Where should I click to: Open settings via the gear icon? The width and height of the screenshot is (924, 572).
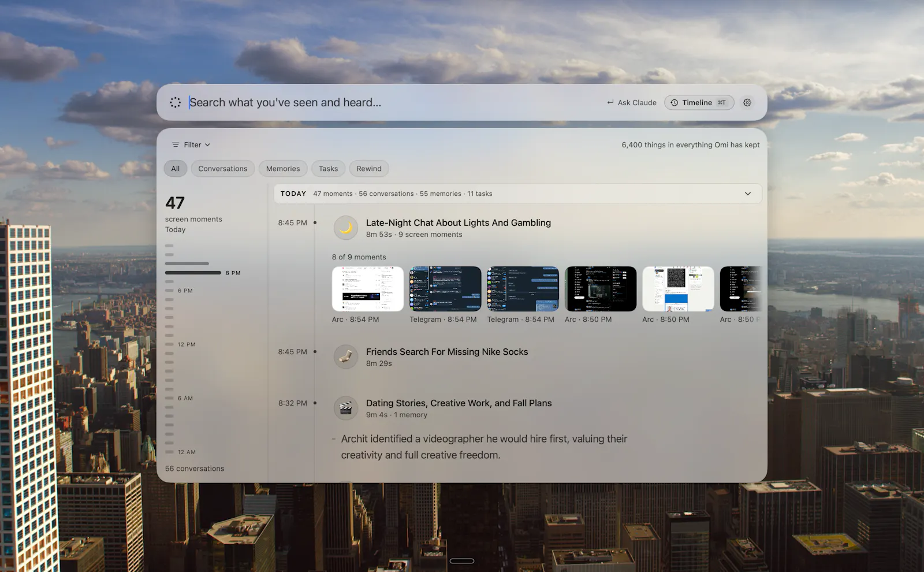747,102
